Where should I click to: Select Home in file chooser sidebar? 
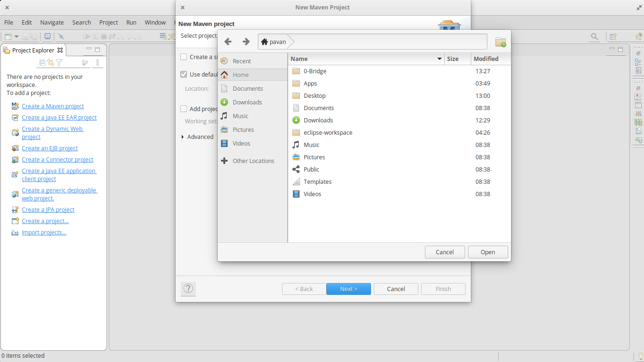[x=253, y=75]
